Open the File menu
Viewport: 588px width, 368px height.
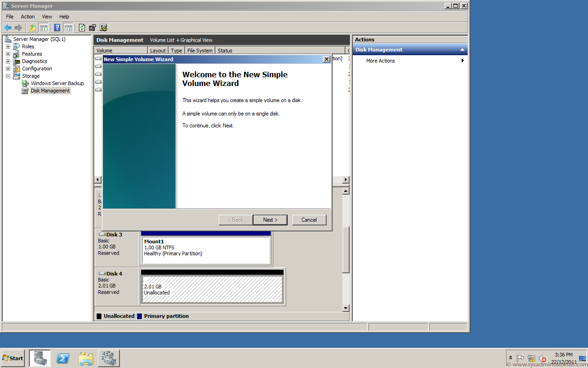point(10,17)
